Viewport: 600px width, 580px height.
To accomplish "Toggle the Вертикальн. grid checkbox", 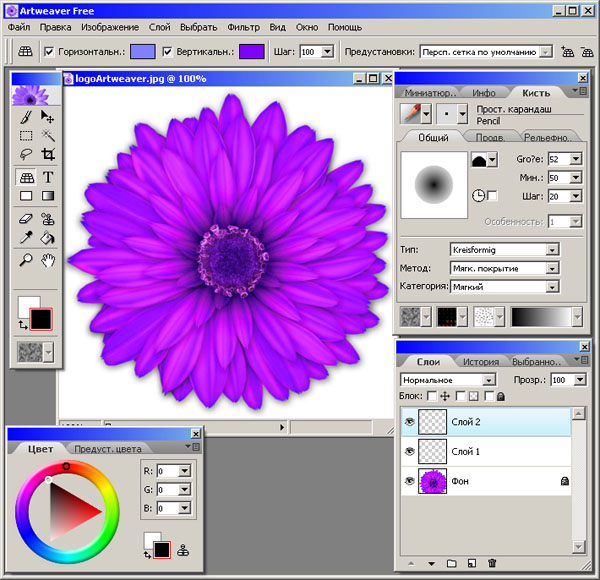I will (168, 51).
